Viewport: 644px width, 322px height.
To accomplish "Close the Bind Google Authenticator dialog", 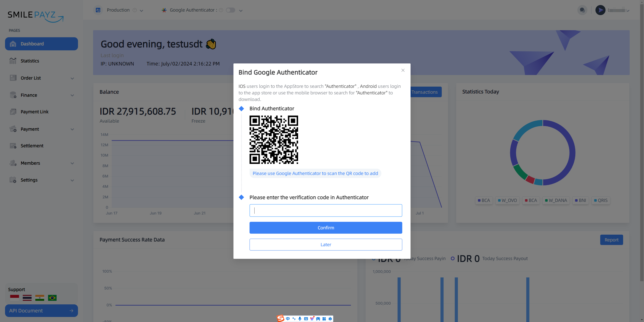I will coord(403,70).
